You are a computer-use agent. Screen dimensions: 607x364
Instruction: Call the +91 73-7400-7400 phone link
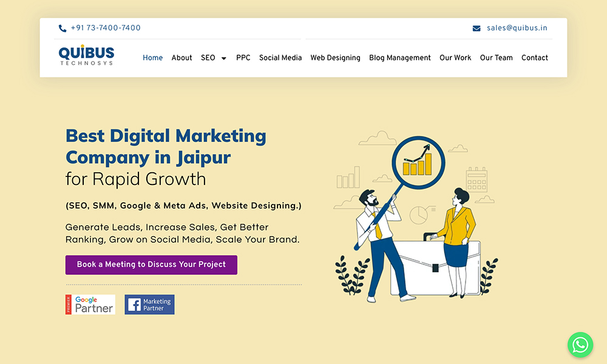pos(106,28)
